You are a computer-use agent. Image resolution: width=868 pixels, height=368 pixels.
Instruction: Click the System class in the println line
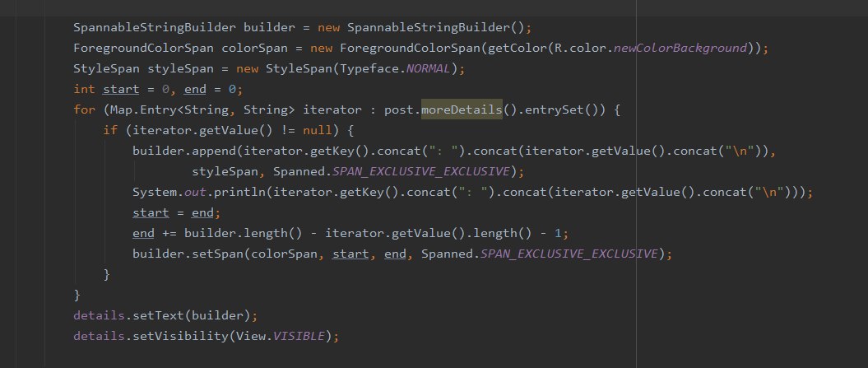[x=155, y=192]
